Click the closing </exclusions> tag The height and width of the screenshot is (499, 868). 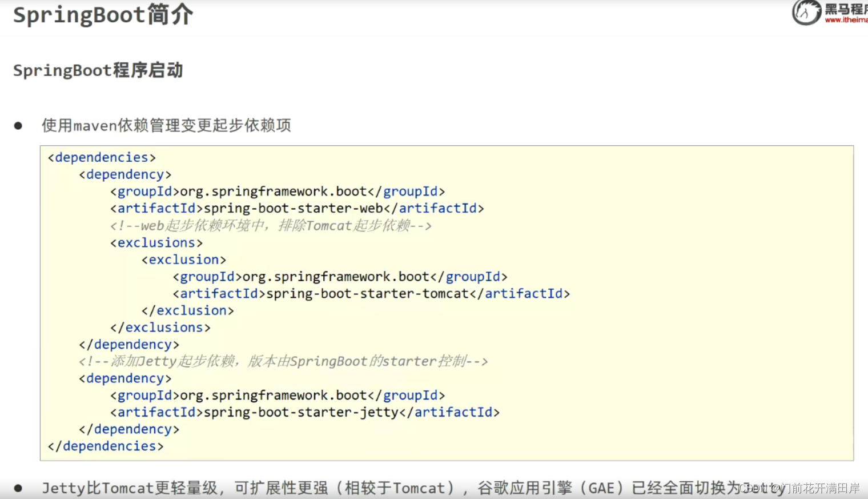point(160,328)
